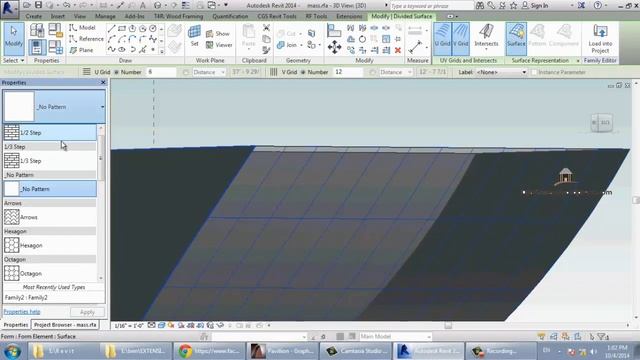Toggle the U Grid ribbon button
This screenshot has width=640, height=360.
click(x=442, y=39)
